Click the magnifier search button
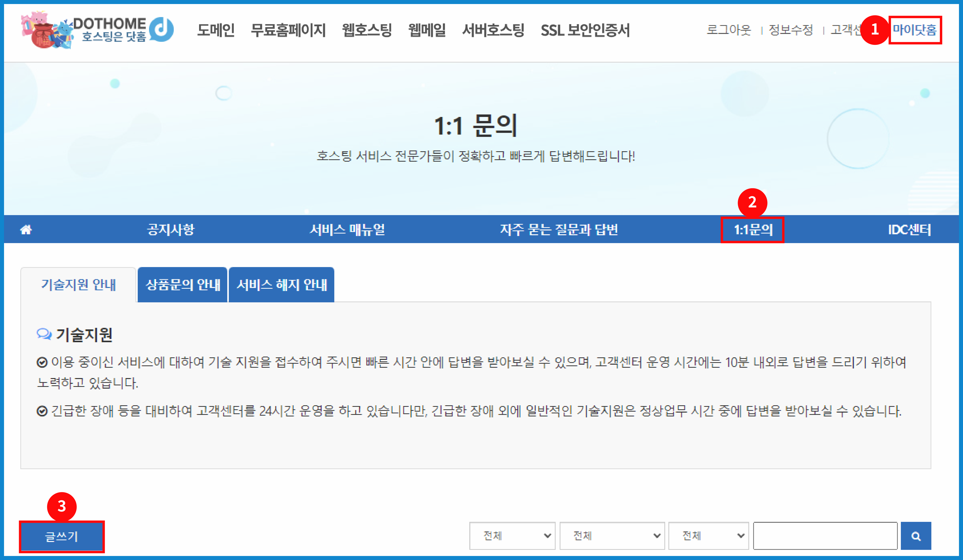 [916, 536]
